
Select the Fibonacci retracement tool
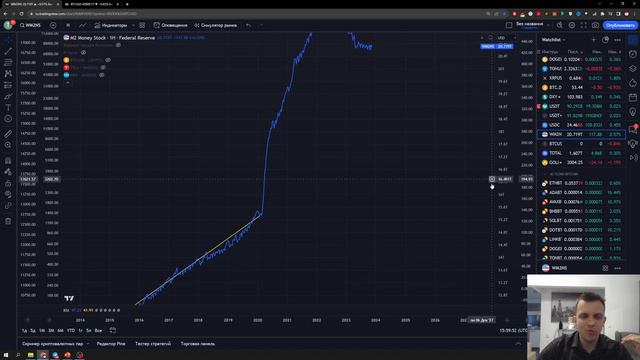pyautogui.click(x=8, y=62)
